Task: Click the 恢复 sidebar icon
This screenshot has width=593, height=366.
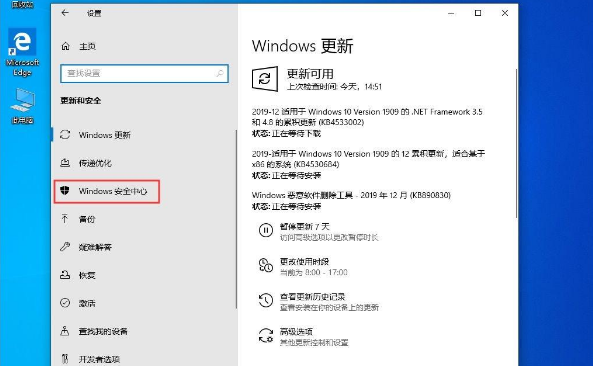Action: point(65,275)
